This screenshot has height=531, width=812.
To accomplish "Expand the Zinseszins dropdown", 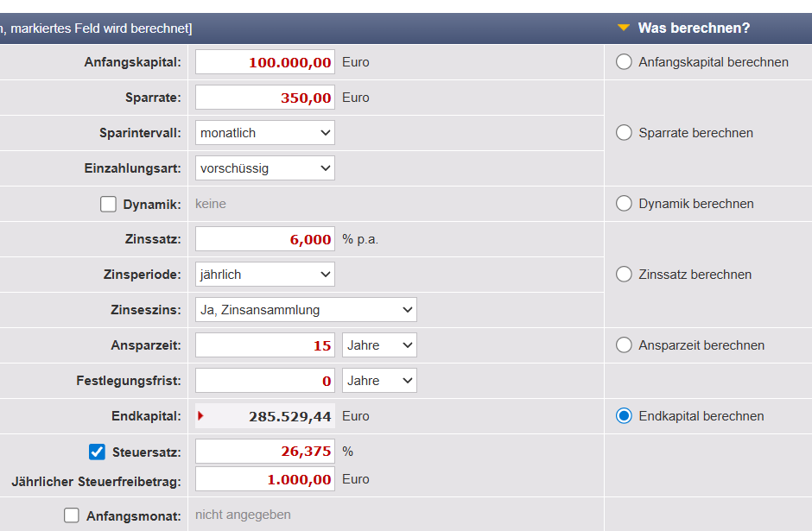I will pyautogui.click(x=306, y=310).
